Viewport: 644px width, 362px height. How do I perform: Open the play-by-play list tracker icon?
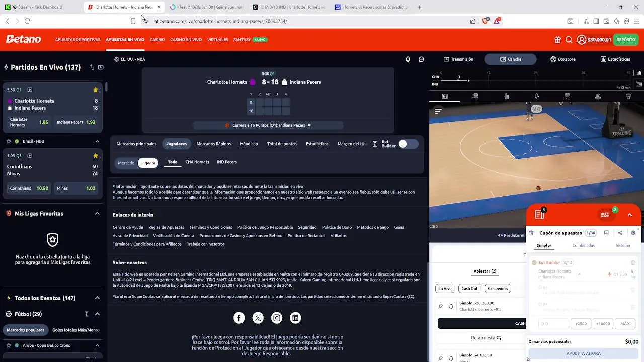(x=475, y=96)
